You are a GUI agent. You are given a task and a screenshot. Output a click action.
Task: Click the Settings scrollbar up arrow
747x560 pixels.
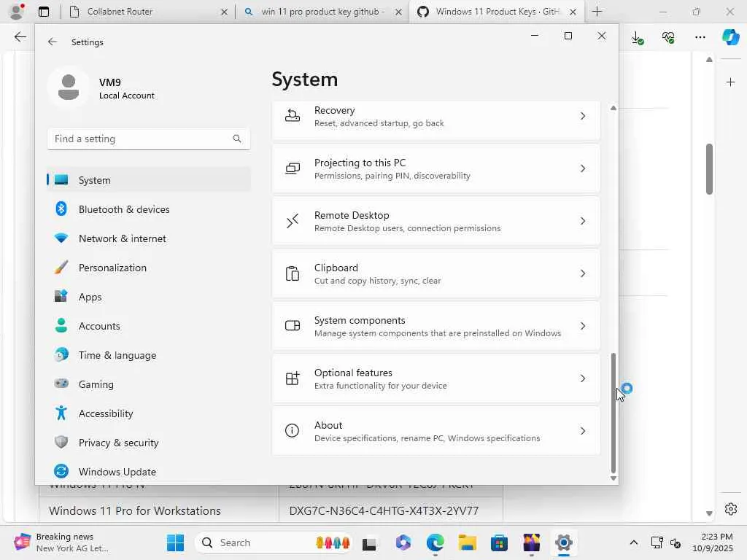[613, 108]
